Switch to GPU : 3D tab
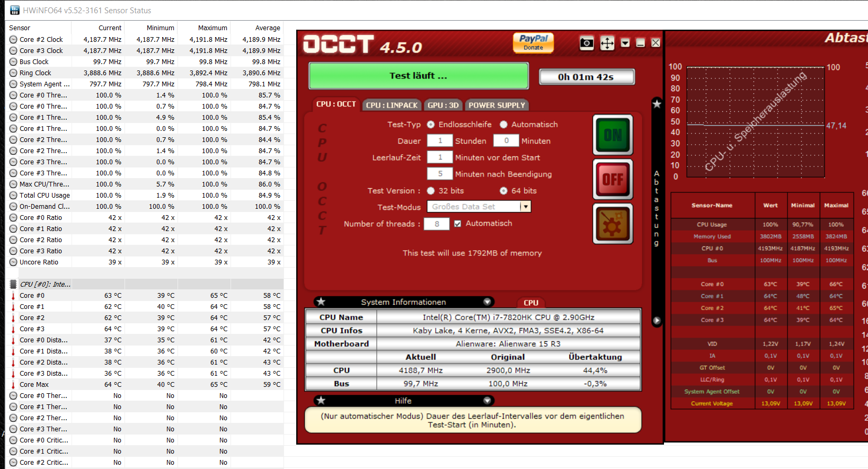The image size is (868, 469). pos(443,105)
